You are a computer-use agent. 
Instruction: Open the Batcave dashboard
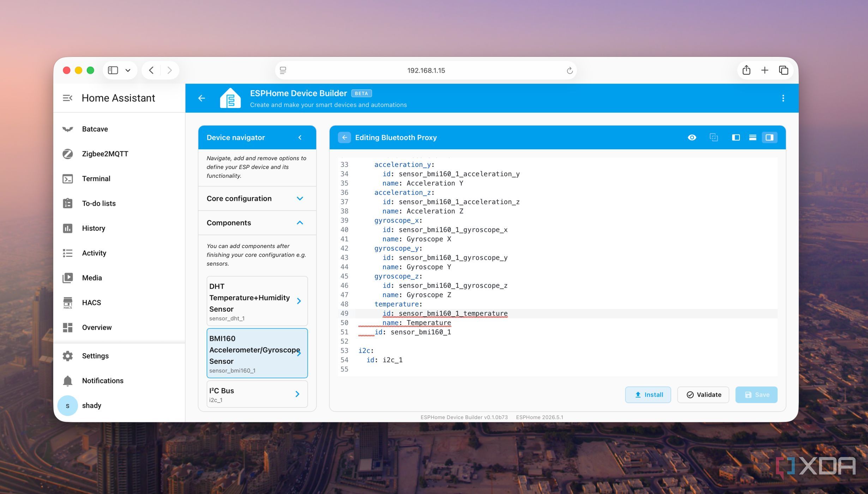point(119,129)
